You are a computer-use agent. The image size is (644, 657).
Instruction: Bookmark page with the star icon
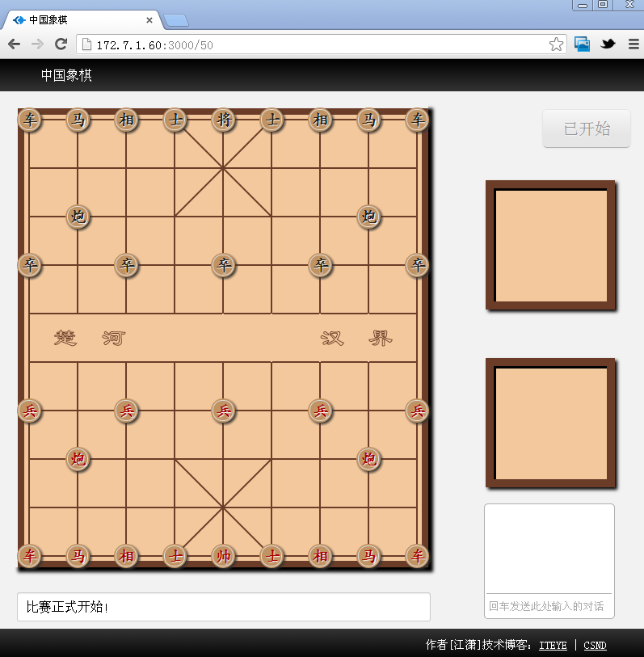(x=556, y=44)
